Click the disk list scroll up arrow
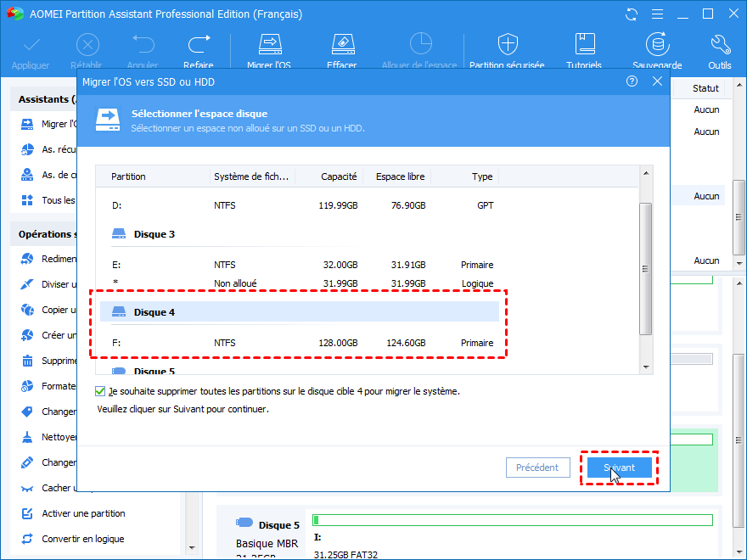 (x=646, y=173)
